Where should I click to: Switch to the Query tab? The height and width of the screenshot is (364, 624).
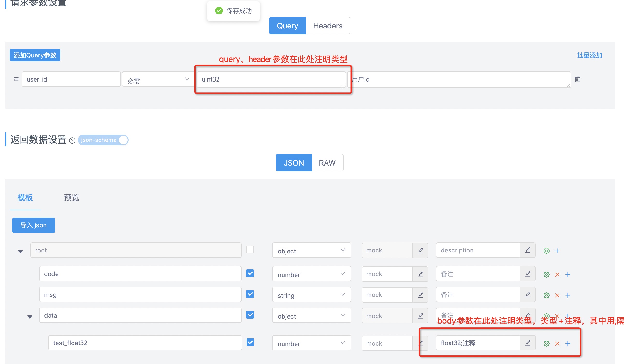click(288, 26)
